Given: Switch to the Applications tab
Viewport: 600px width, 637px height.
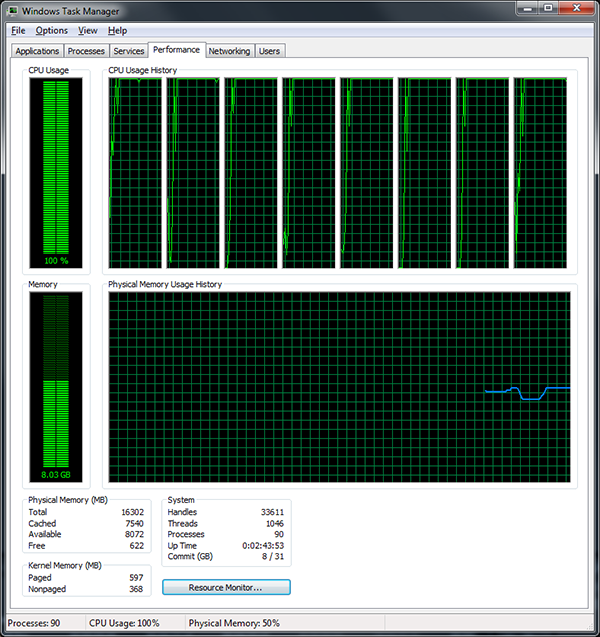Looking at the screenshot, I should click(x=37, y=51).
